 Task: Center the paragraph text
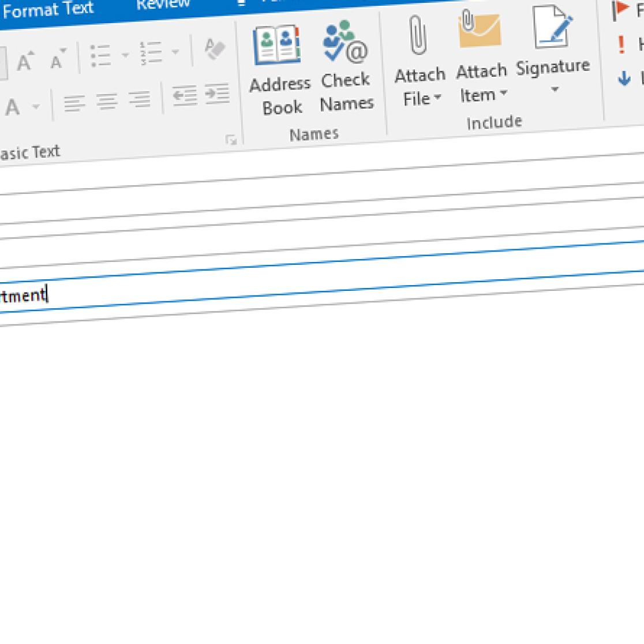click(x=107, y=101)
